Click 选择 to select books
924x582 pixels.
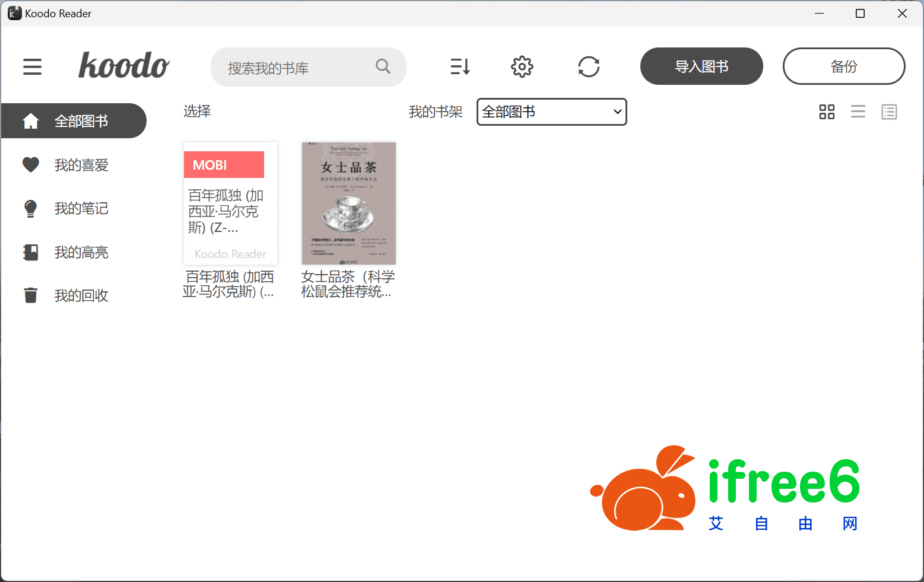[x=197, y=112]
